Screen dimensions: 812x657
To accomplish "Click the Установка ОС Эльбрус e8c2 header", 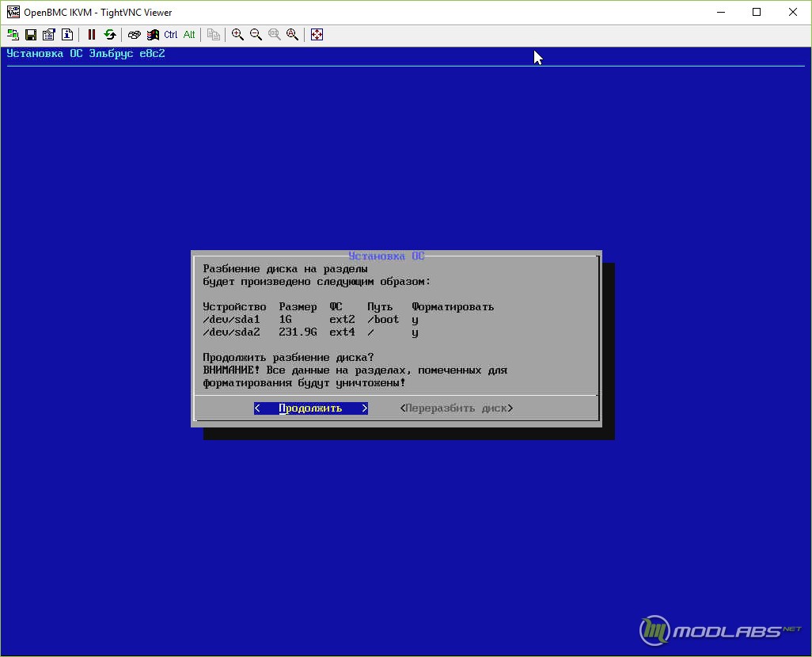I will [x=86, y=53].
